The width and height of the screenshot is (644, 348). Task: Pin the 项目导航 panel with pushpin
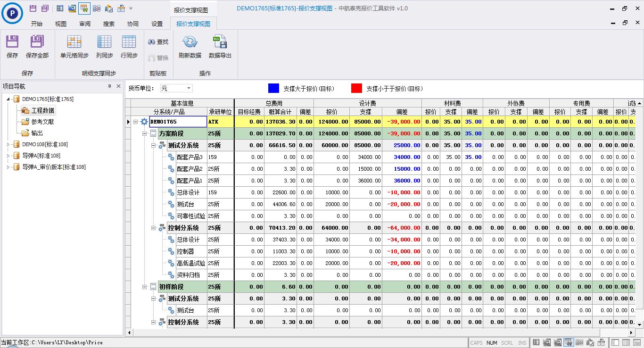pos(109,86)
